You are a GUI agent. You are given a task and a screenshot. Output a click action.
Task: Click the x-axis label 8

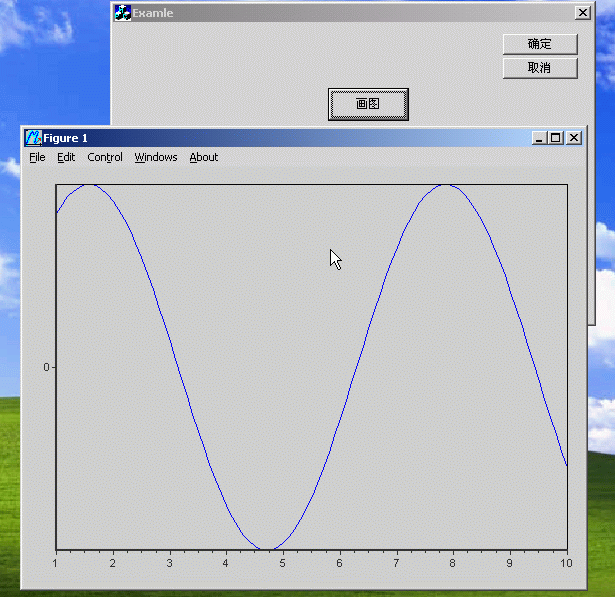[x=452, y=564]
